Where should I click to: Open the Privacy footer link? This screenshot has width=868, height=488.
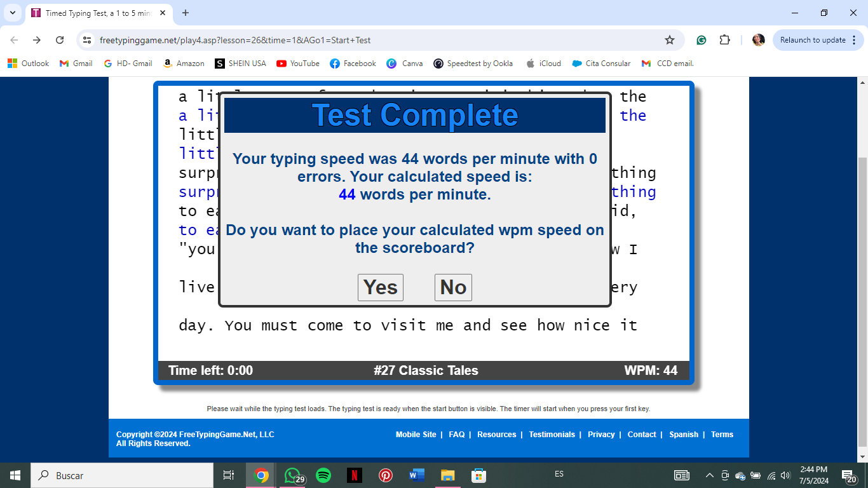(x=601, y=435)
